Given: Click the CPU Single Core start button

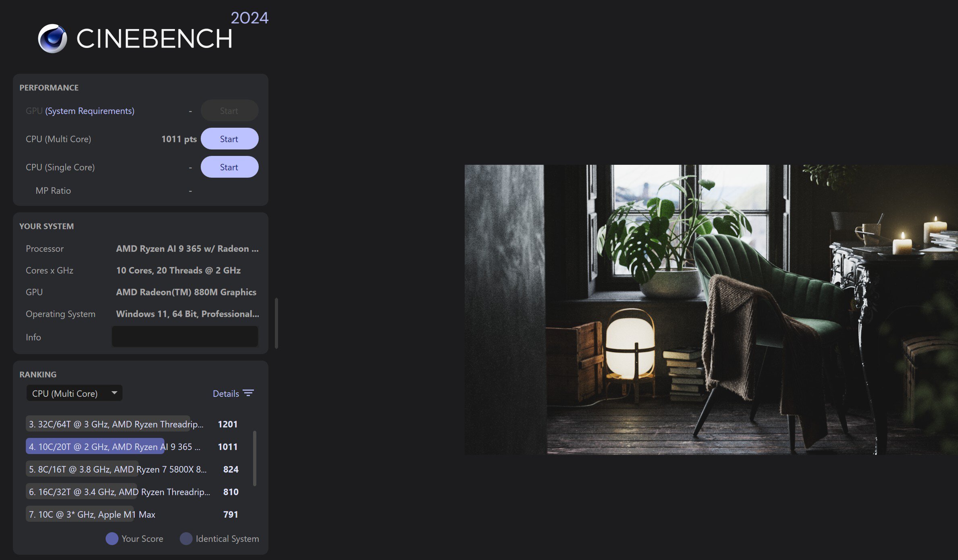Looking at the screenshot, I should tap(229, 167).
